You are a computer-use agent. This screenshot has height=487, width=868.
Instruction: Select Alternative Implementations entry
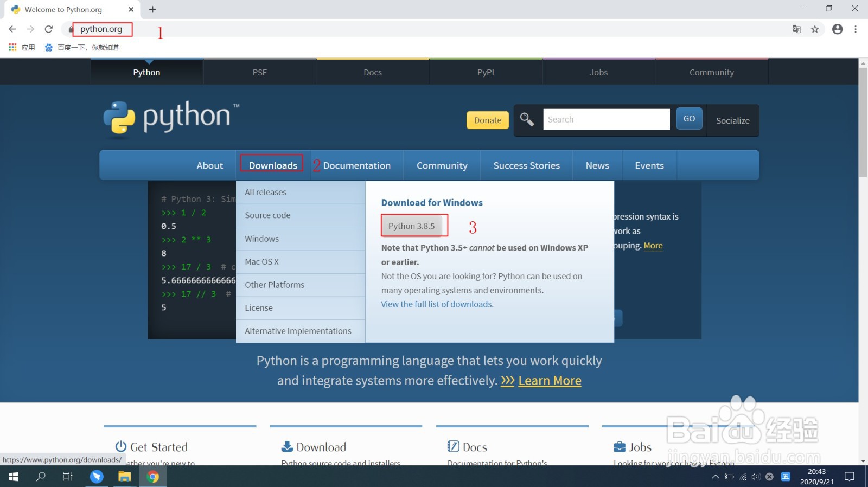[301, 331]
